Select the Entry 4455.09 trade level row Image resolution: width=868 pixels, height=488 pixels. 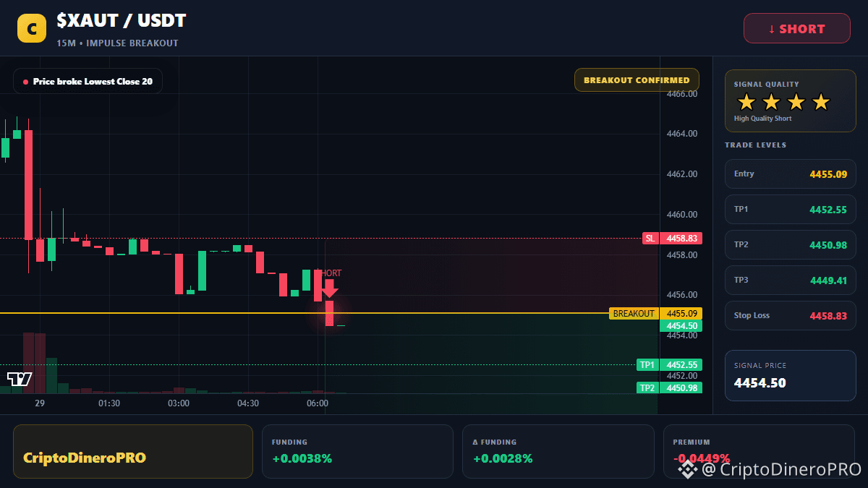click(791, 174)
